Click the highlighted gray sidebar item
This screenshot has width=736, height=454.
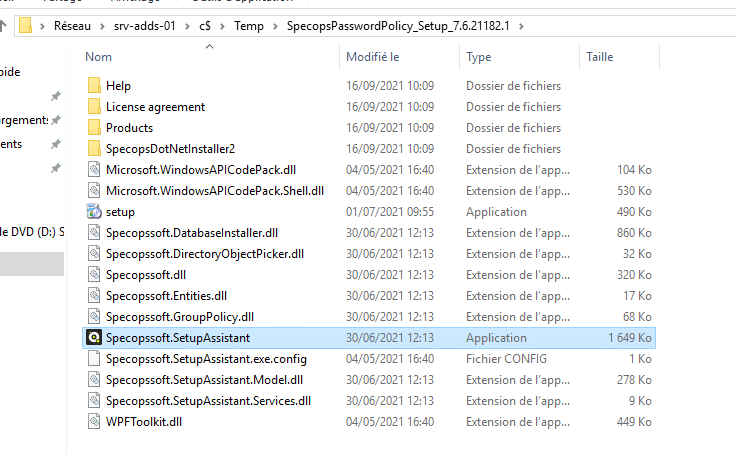(x=32, y=264)
